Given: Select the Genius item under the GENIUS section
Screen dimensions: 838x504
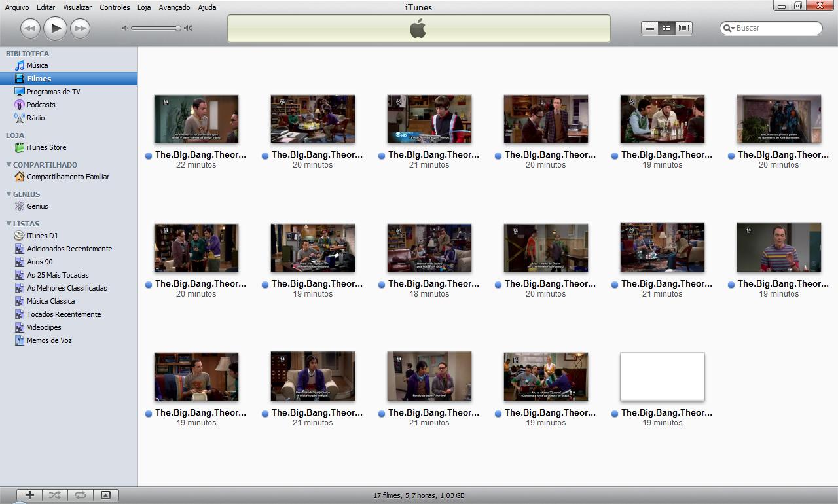Looking at the screenshot, I should (37, 206).
